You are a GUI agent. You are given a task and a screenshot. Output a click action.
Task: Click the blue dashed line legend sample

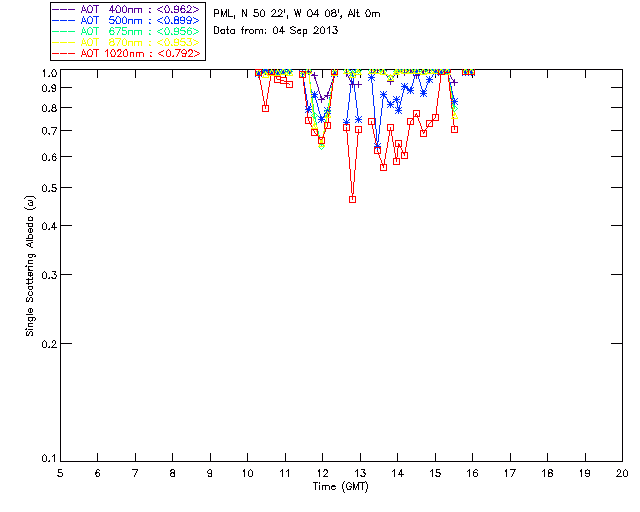63,20
